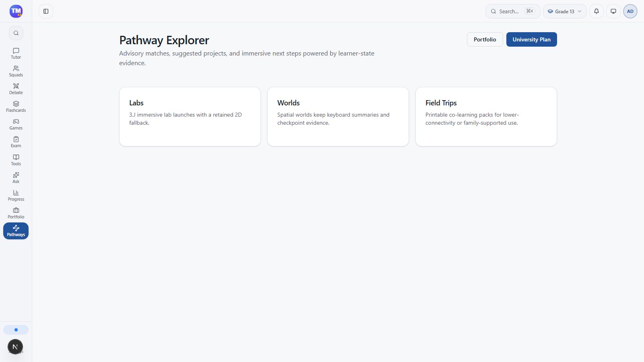Click the sidebar search icon
The height and width of the screenshot is (362, 644).
coord(16,33)
